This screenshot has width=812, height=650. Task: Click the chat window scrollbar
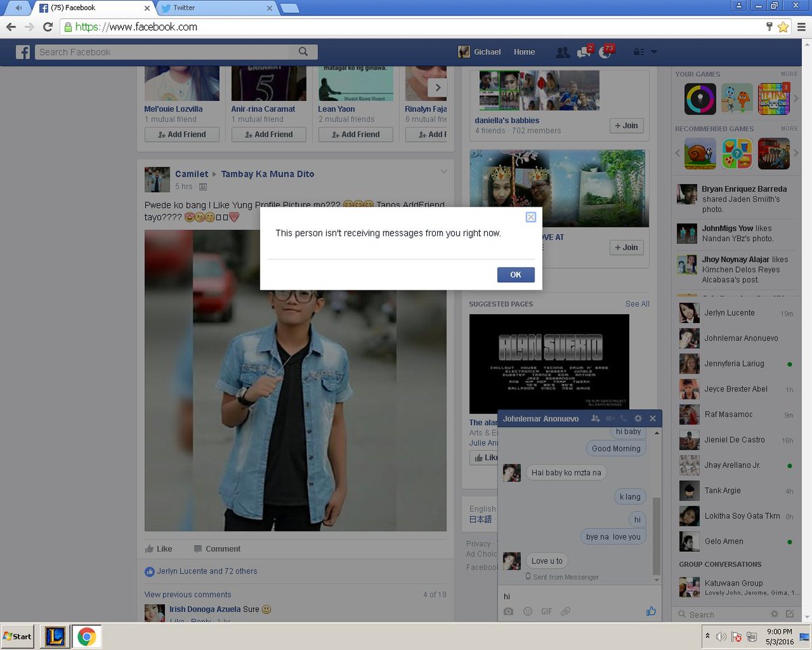656,536
